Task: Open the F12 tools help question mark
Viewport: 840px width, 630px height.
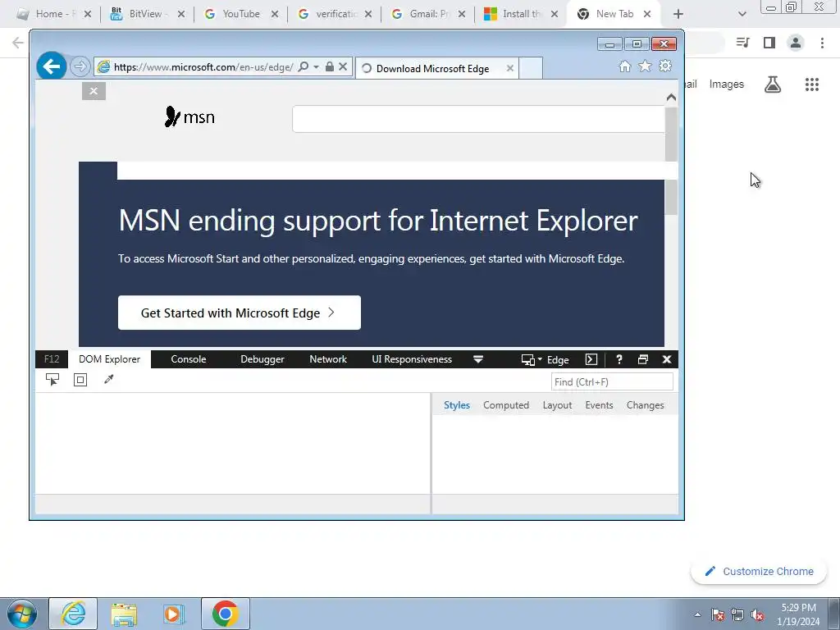Action: (x=619, y=359)
